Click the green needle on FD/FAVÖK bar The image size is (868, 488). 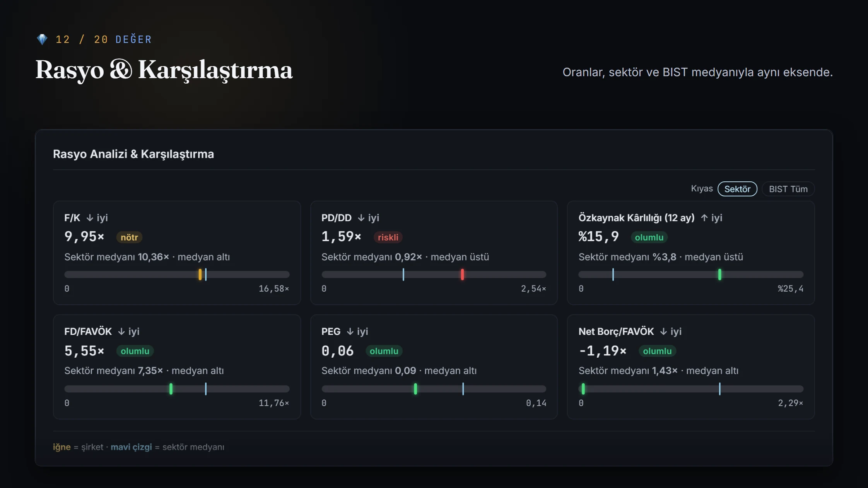(x=171, y=389)
